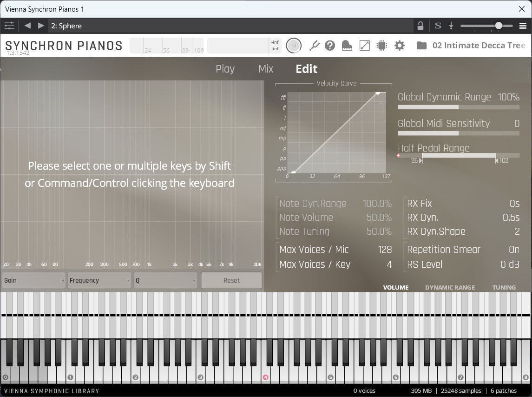Click the octave 2 marker on keyboard
Viewport: 532px width, 397px height.
coord(135,377)
